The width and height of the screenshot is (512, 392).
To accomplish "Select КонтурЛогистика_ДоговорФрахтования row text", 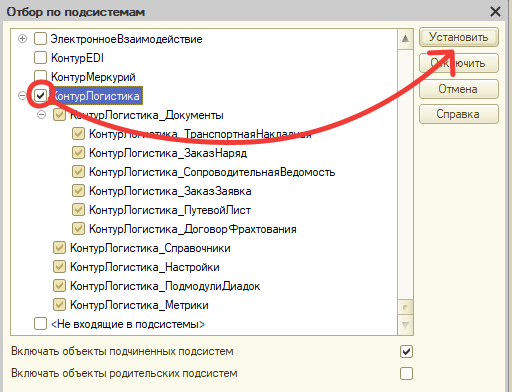I will pyautogui.click(x=193, y=229).
